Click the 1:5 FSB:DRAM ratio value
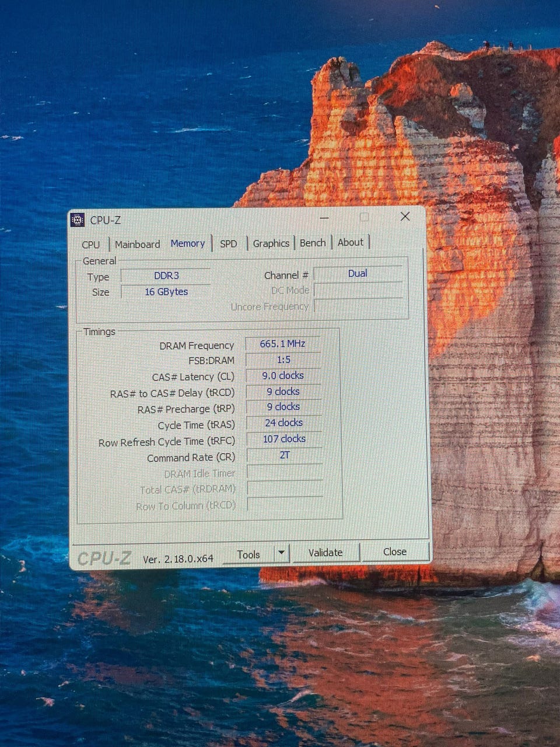 click(x=283, y=360)
